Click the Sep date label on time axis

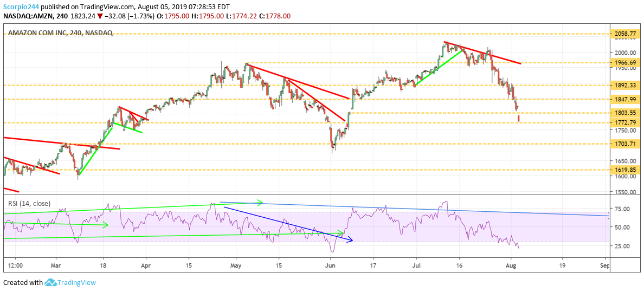(604, 265)
